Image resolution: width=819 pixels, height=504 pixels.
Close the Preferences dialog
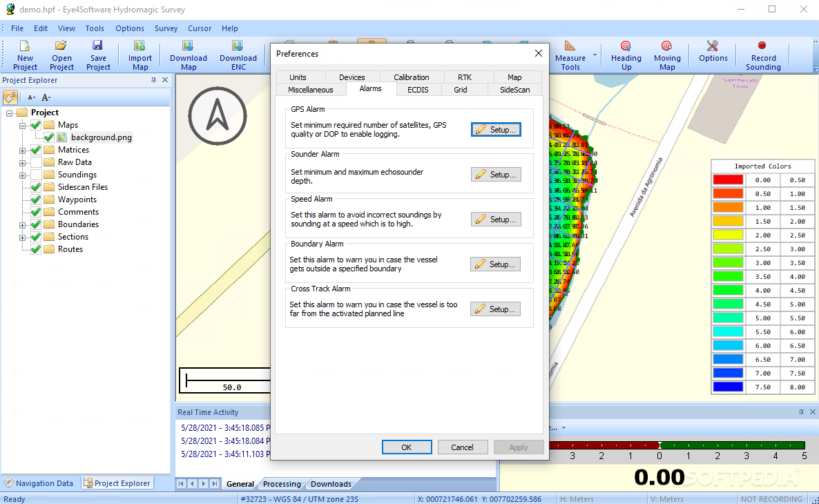point(539,53)
